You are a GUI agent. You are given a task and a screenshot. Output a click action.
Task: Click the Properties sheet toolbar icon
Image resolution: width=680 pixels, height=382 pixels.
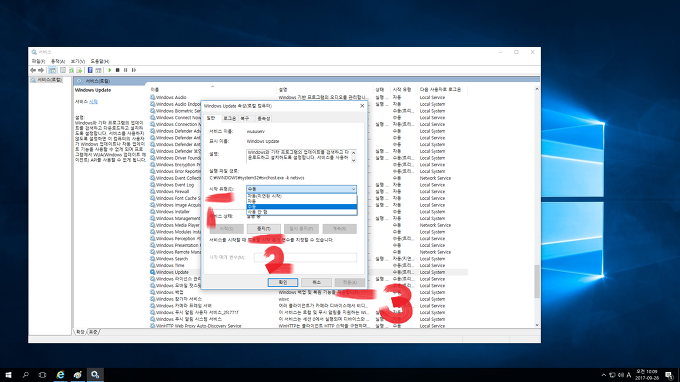pos(63,70)
